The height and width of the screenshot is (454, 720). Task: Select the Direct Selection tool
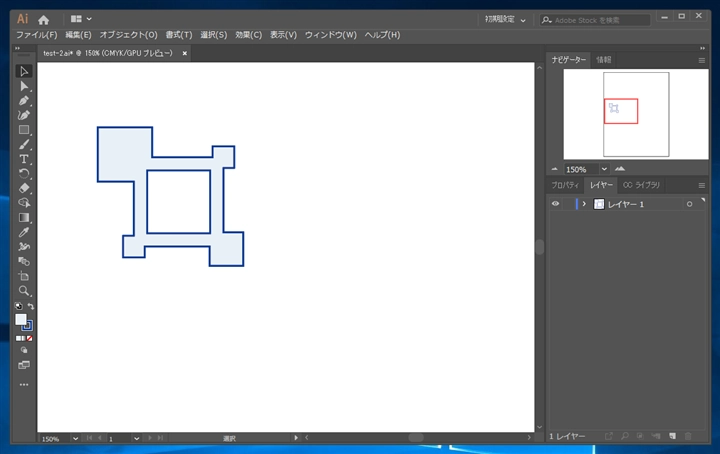coord(24,86)
